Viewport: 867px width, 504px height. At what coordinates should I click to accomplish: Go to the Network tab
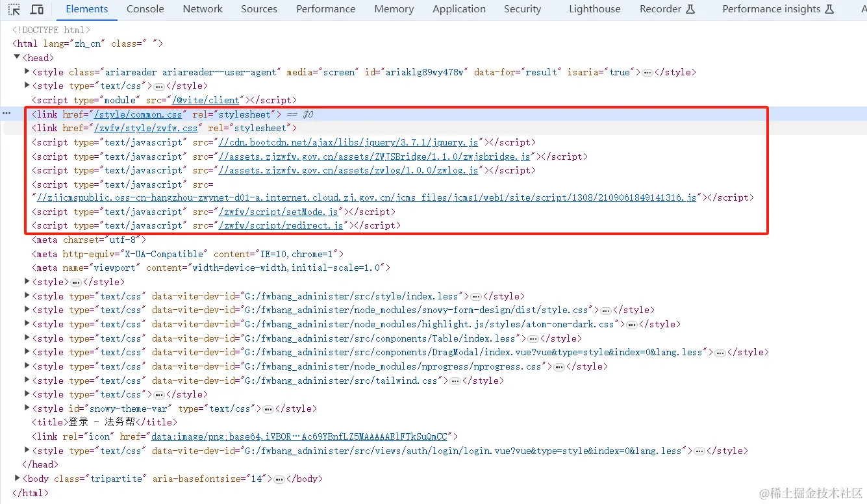click(203, 9)
